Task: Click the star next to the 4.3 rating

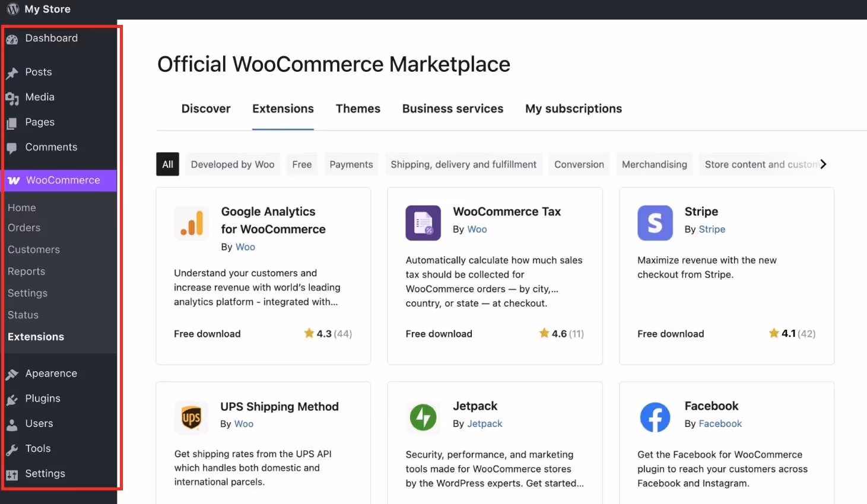Action: click(309, 333)
